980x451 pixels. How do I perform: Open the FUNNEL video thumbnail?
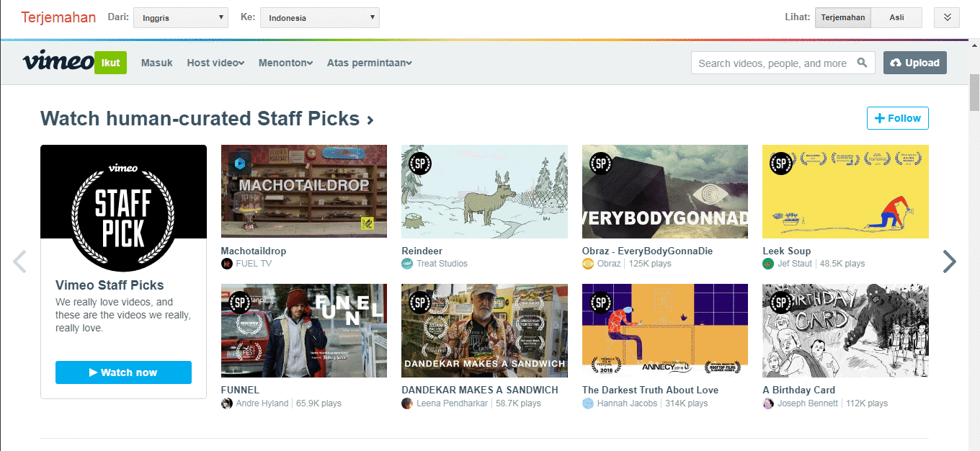[x=304, y=331]
